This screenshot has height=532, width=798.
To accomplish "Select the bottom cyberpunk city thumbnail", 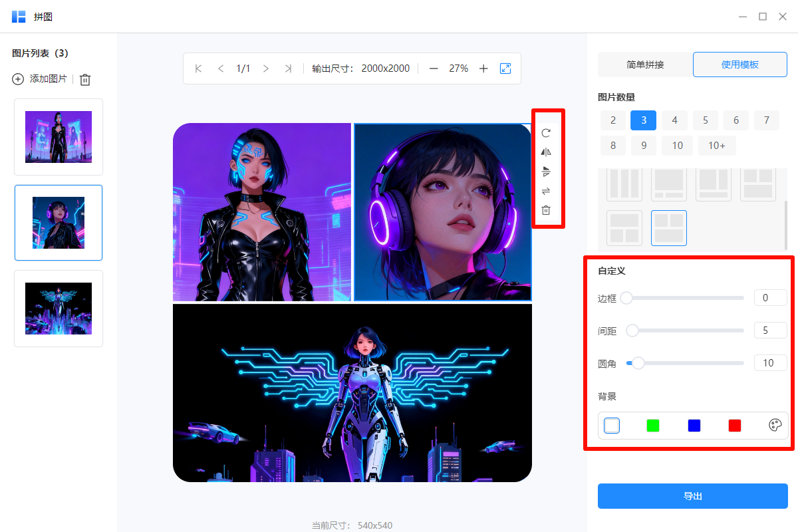I will point(58,309).
